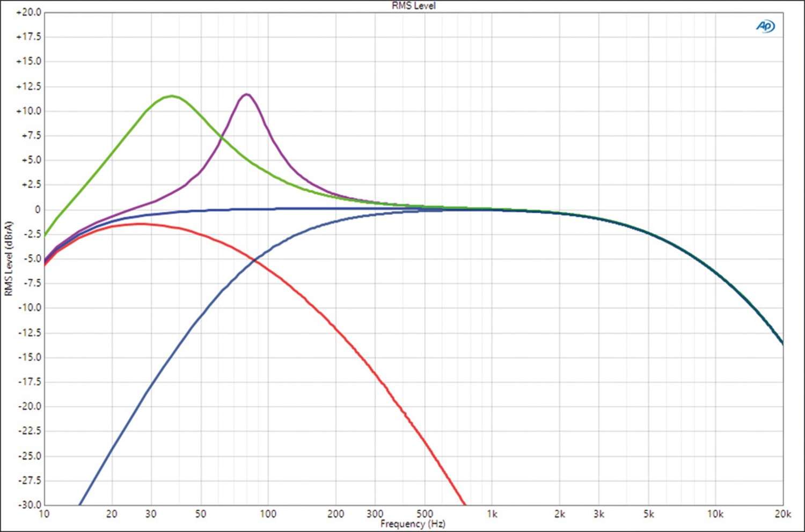805x532 pixels.
Task: Click the AP logo icon
Action: 765,26
